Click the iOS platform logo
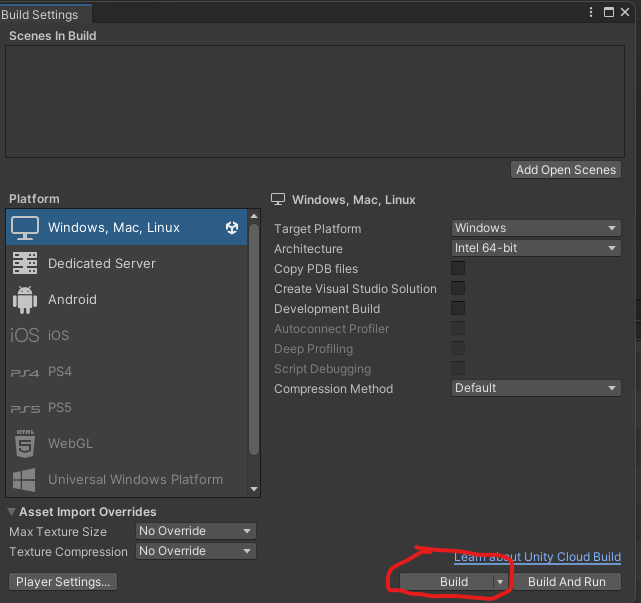 pyautogui.click(x=25, y=335)
